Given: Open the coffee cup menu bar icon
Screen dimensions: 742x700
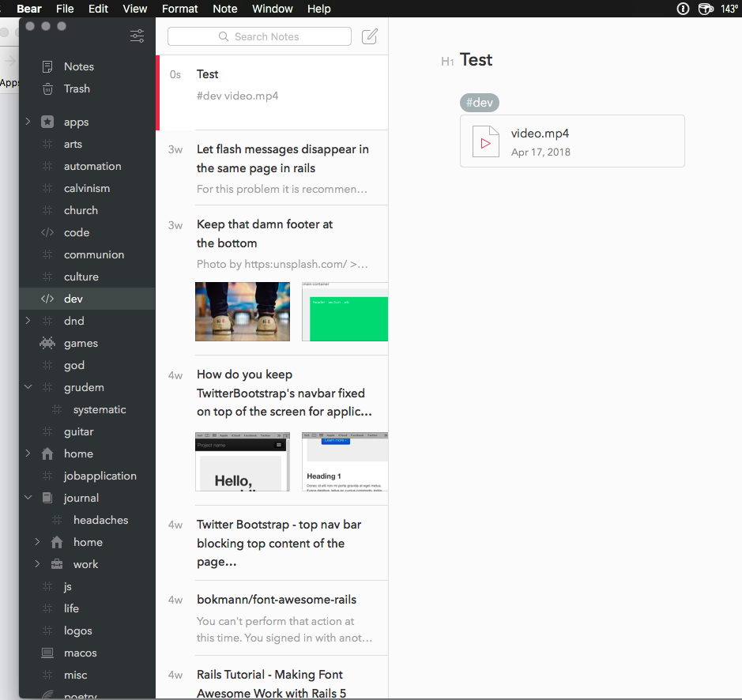Looking at the screenshot, I should pyautogui.click(x=706, y=9).
